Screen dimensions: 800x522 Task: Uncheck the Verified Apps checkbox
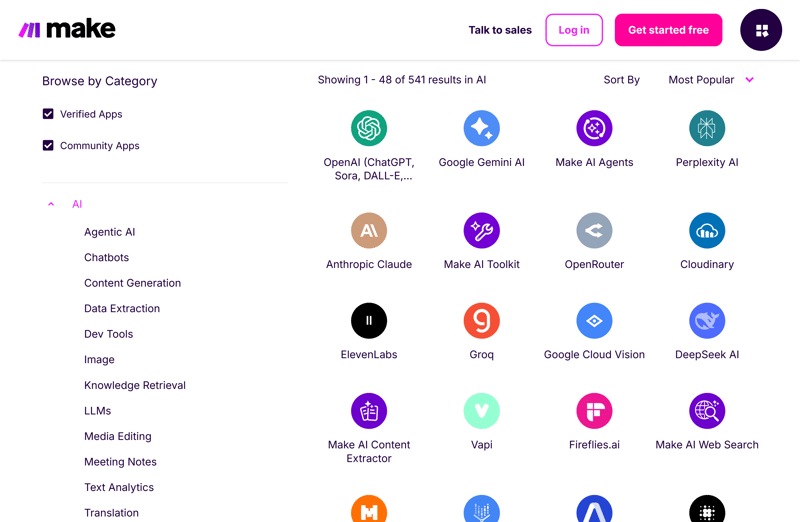click(48, 114)
